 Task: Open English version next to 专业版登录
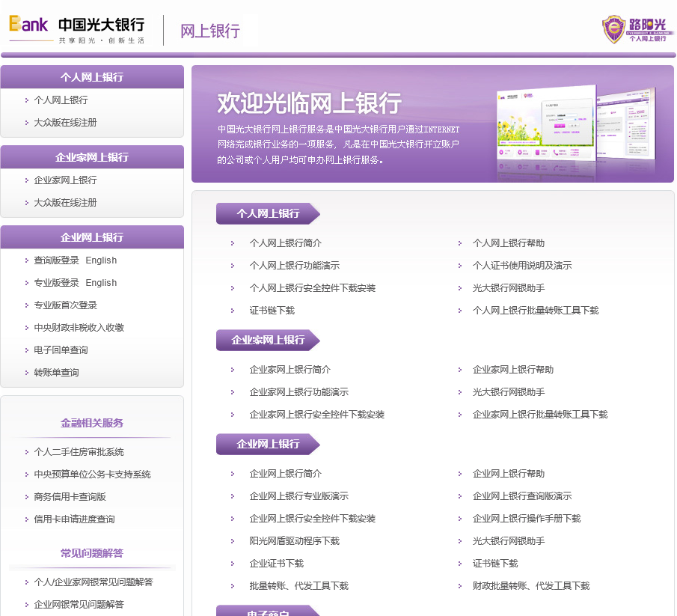tap(101, 283)
